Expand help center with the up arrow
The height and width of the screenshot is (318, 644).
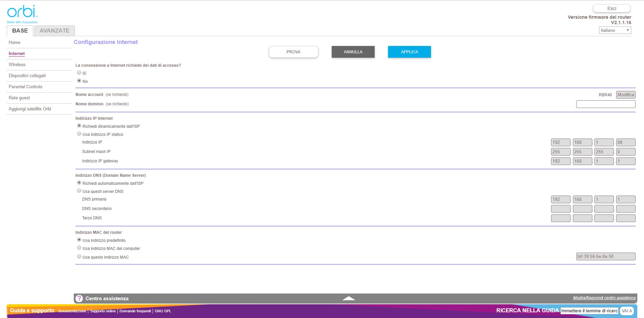tap(348, 298)
